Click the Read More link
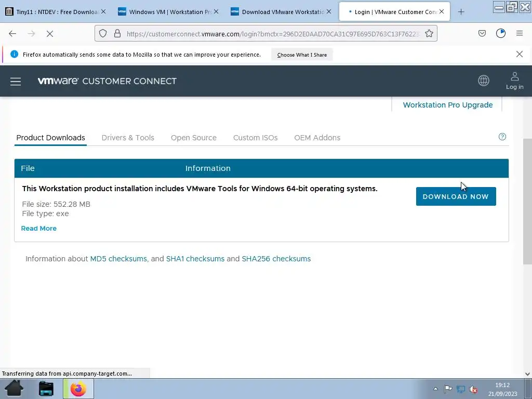This screenshot has width=532, height=399. click(x=38, y=229)
